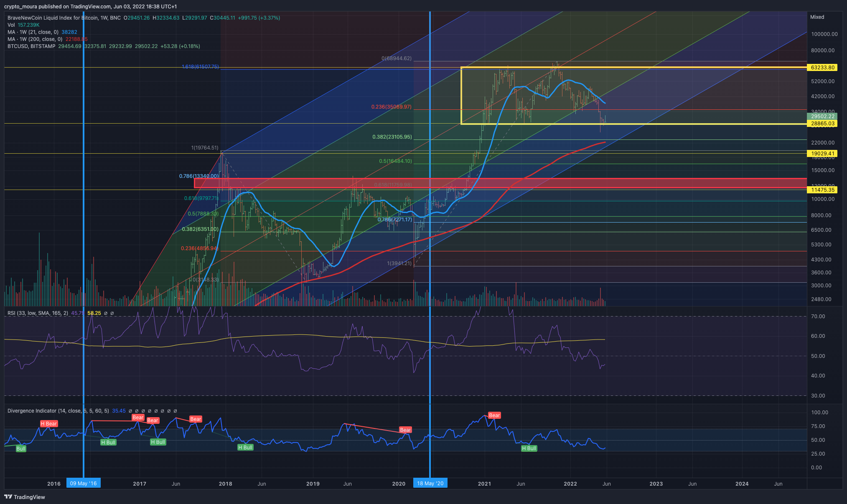Click the crypto_moura published header text
The height and width of the screenshot is (504, 847).
(90, 7)
